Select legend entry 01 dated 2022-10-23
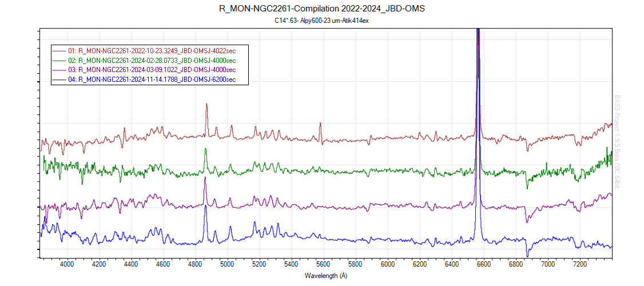 (x=157, y=51)
